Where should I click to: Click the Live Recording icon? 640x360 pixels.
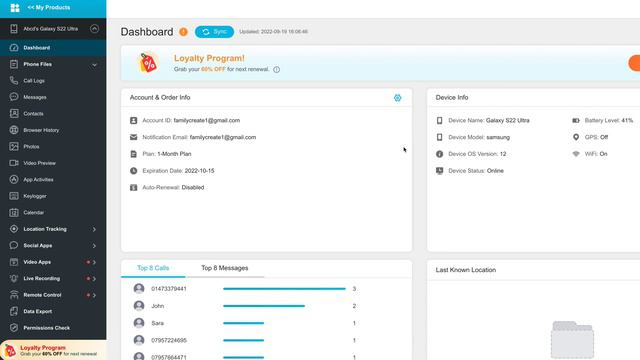(14, 278)
